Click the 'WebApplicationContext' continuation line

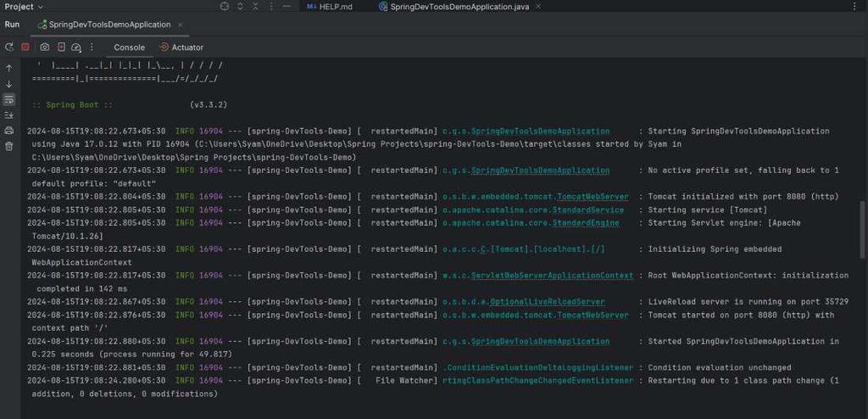(x=82, y=263)
